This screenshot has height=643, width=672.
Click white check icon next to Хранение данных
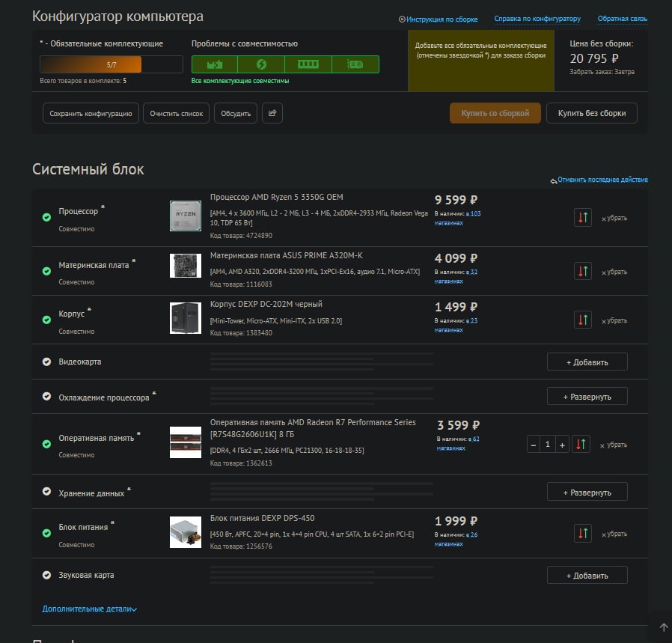click(46, 491)
